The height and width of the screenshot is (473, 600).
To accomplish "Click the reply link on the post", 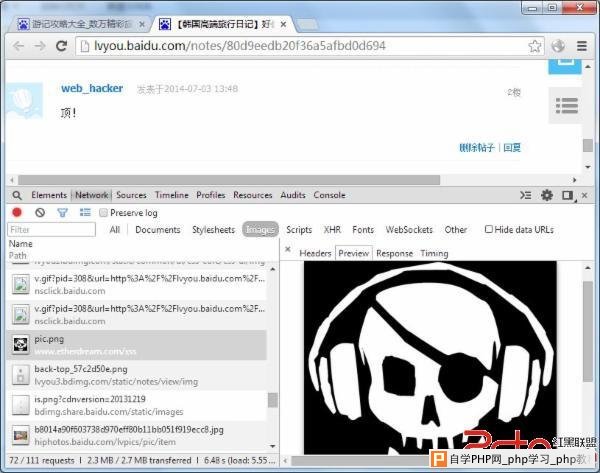I will coord(512,148).
